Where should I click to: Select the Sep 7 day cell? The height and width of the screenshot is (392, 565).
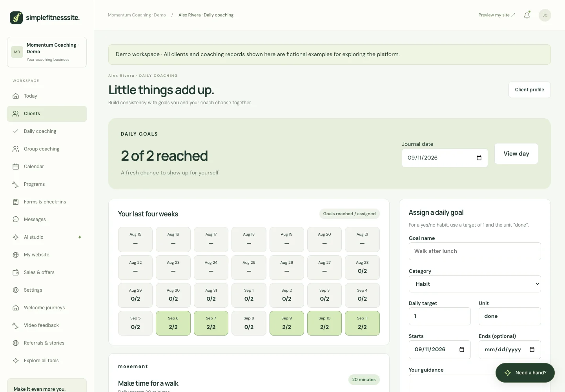pos(211,323)
